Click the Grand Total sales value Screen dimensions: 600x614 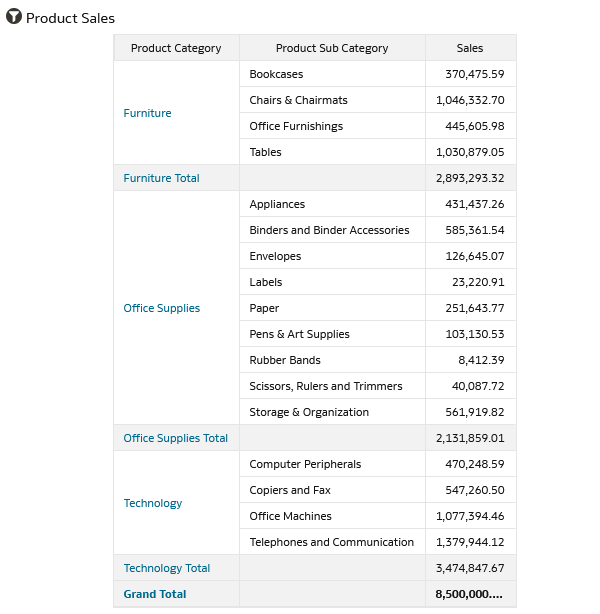[x=469, y=594]
